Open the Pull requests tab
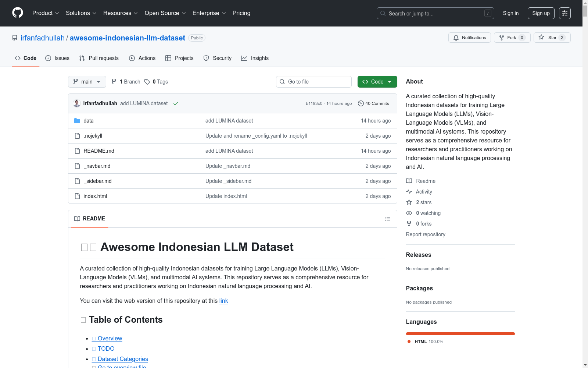The height and width of the screenshot is (368, 588). click(99, 58)
